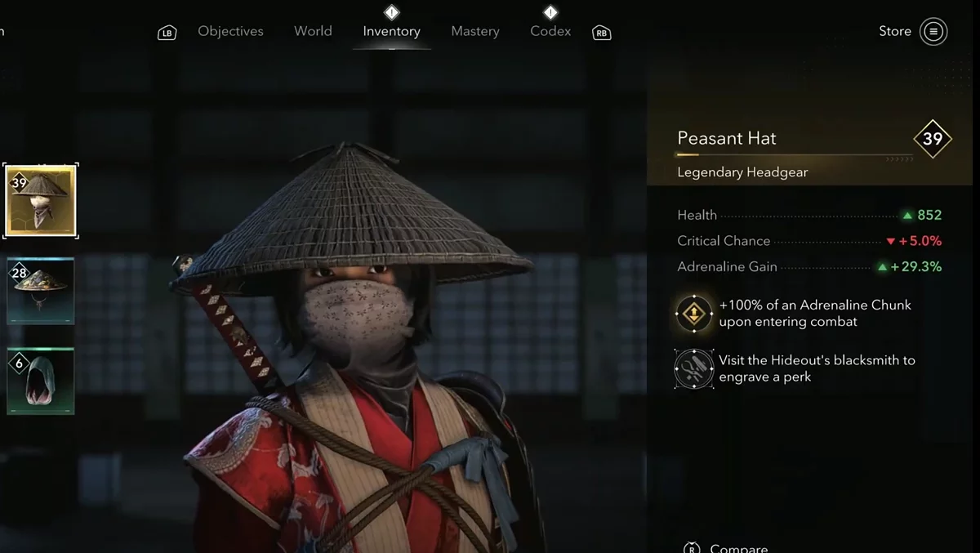Screen dimensions: 980x553
Task: Open the World tab
Action: pos(313,31)
